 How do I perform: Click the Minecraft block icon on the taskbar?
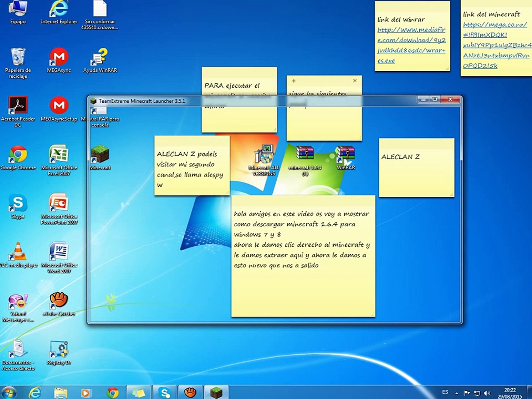pyautogui.click(x=216, y=392)
